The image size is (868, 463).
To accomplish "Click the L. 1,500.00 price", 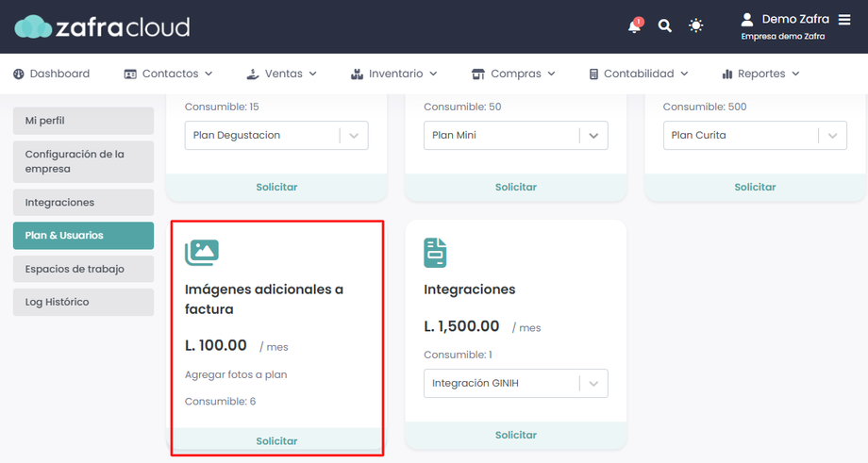I will pos(461,326).
